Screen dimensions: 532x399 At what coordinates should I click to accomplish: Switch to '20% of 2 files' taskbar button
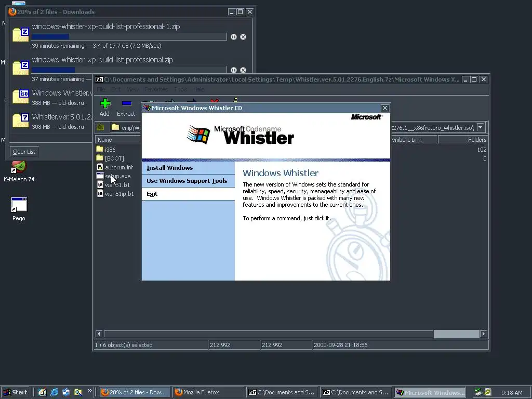tap(135, 392)
